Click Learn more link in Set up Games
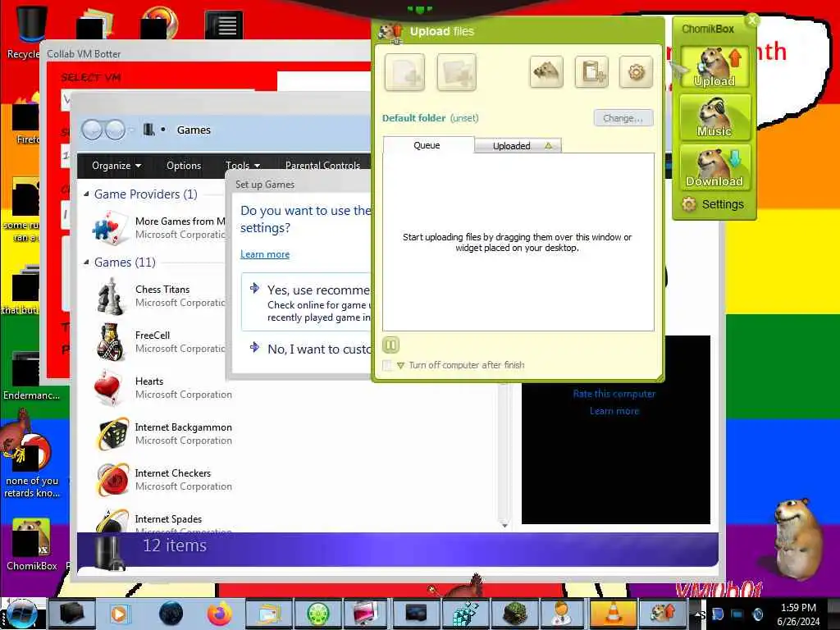Screen dimensions: 840x630 click(x=265, y=254)
